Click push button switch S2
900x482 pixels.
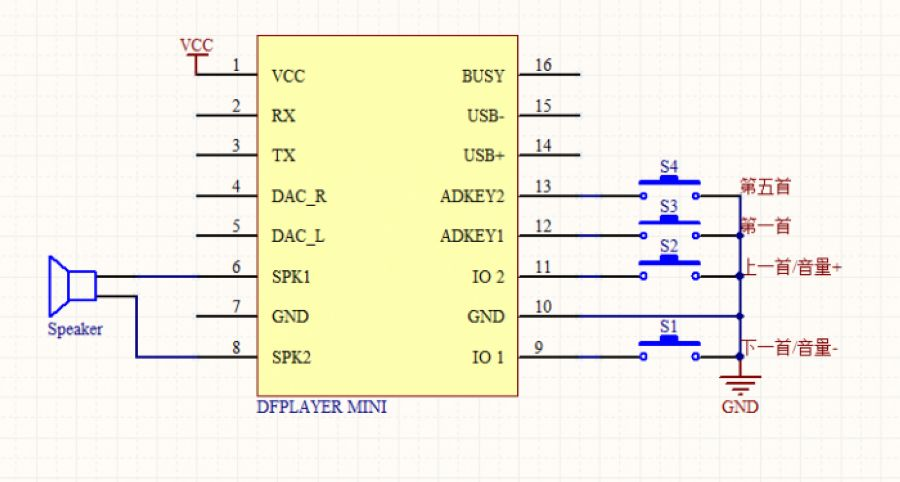[669, 267]
